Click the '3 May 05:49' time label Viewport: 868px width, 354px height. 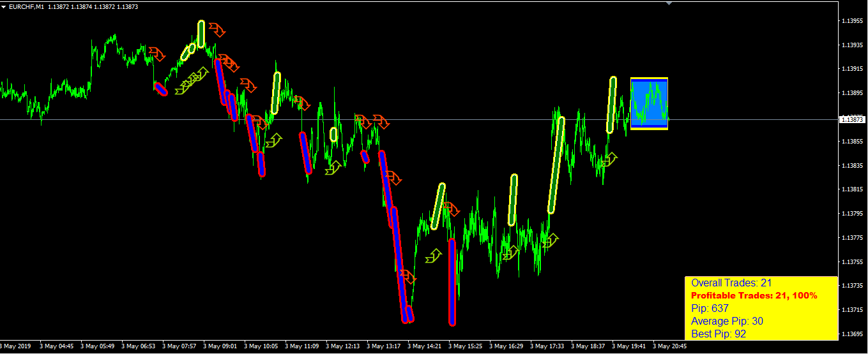98,346
